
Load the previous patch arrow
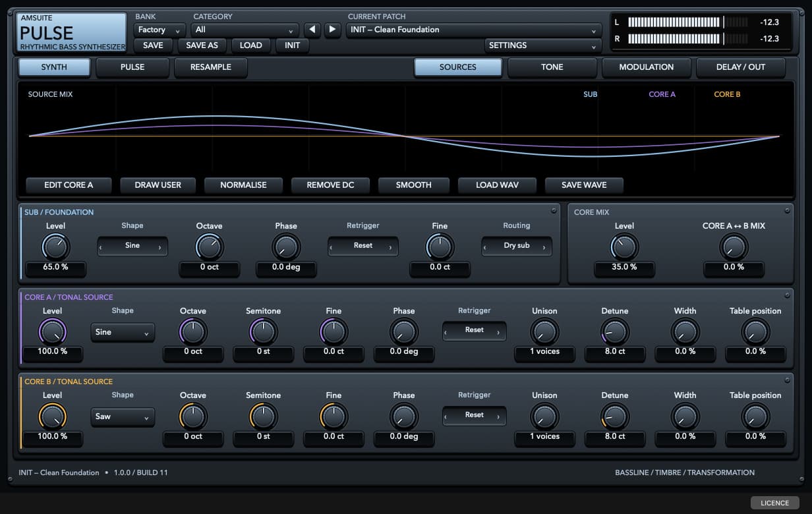312,30
